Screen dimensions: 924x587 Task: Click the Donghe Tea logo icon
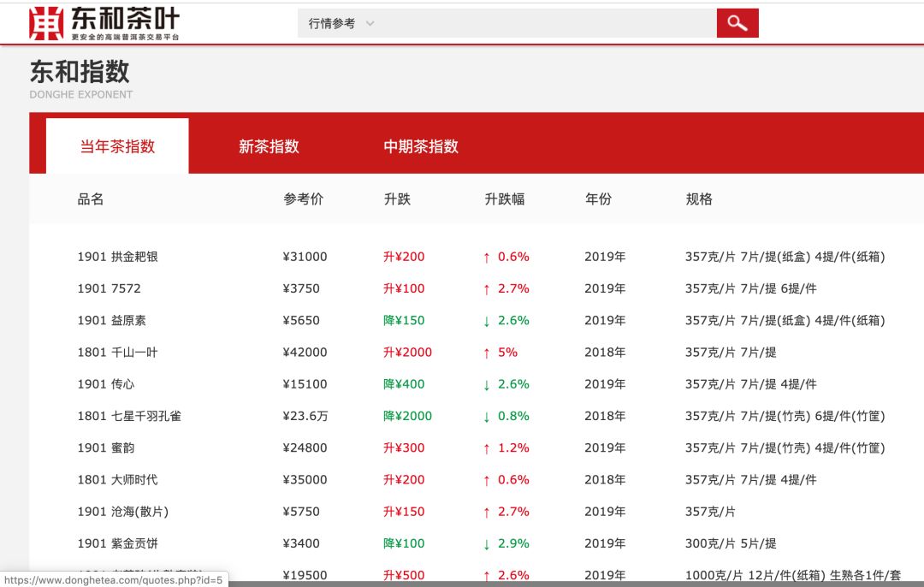(46, 23)
